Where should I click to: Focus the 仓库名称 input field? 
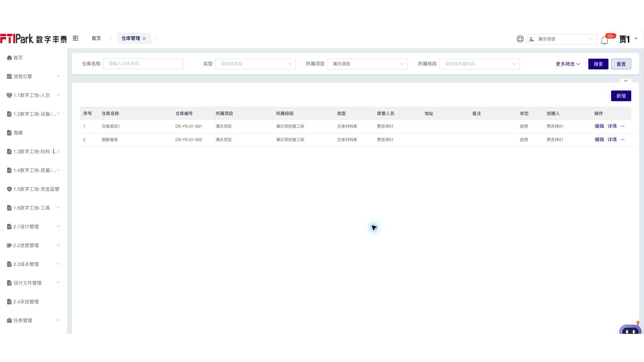(x=144, y=64)
